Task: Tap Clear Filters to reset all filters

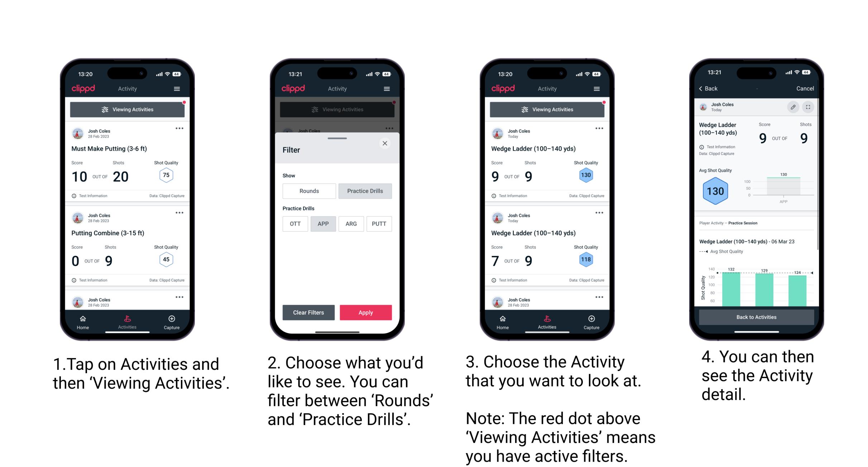Action: click(308, 312)
